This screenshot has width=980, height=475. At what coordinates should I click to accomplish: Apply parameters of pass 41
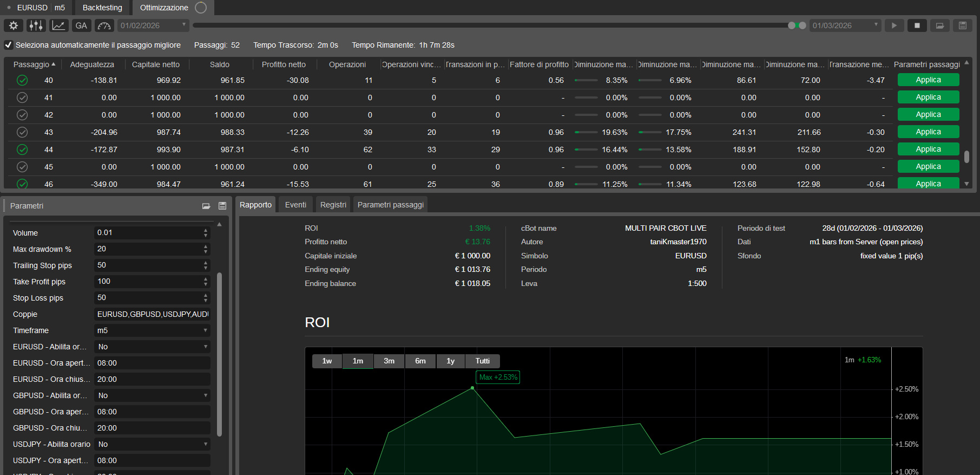(x=929, y=97)
